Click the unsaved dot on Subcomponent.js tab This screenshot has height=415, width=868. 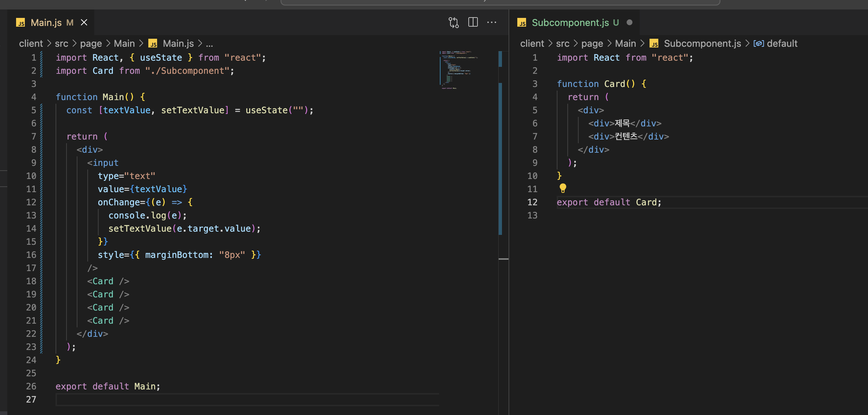629,22
